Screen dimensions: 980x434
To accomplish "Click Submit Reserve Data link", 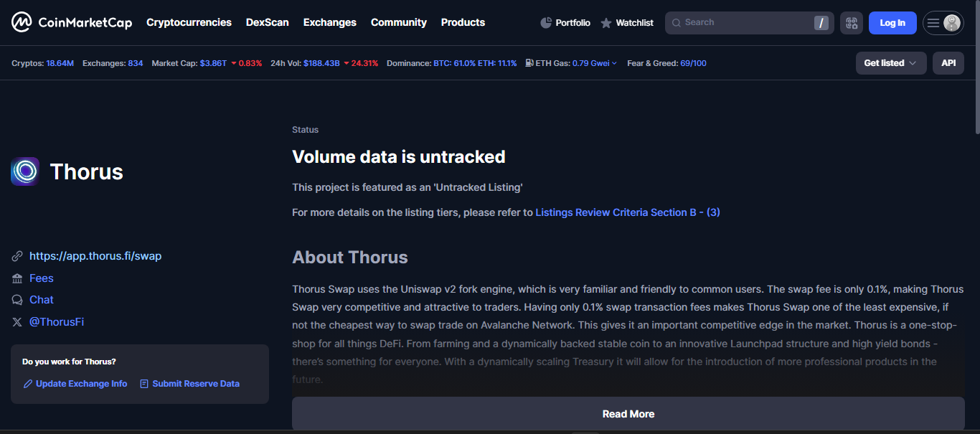I will 196,384.
